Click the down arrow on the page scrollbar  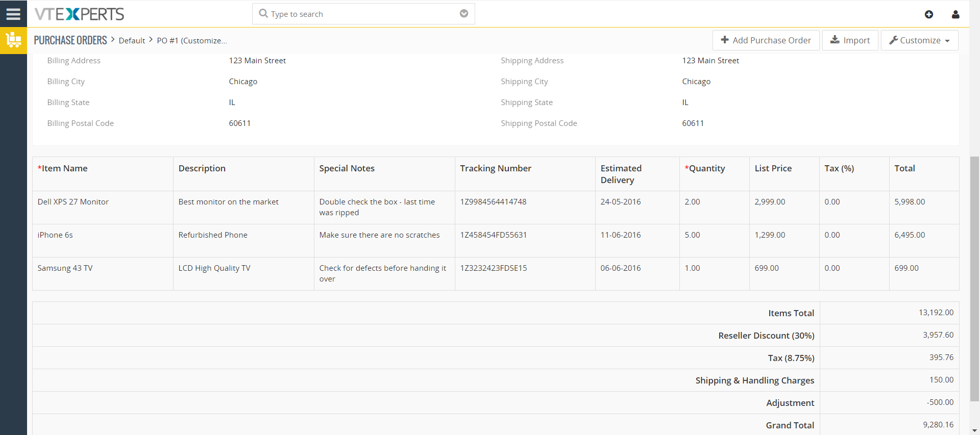click(x=974, y=431)
